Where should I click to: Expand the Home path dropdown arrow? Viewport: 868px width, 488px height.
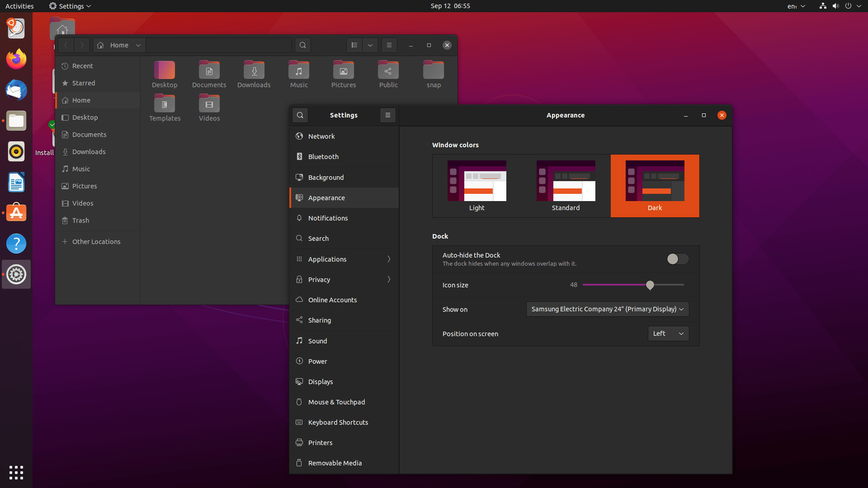click(x=138, y=45)
